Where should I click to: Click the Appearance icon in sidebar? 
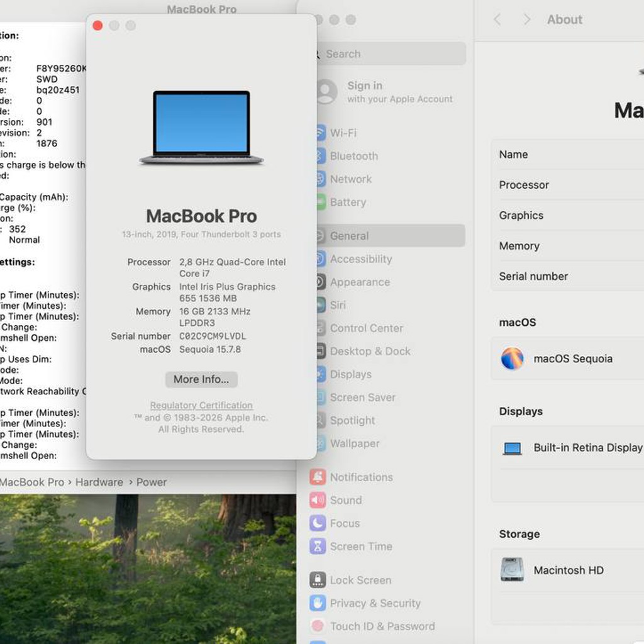coord(321,282)
